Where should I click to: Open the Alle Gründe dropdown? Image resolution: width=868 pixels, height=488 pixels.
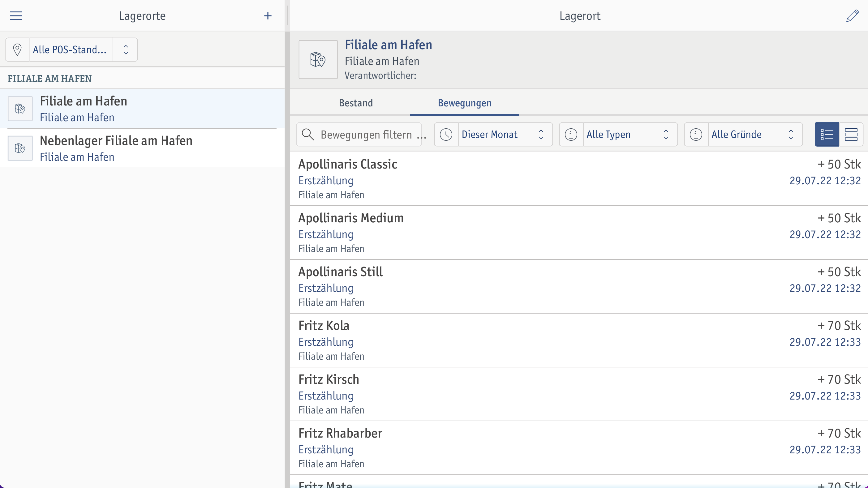(x=743, y=135)
